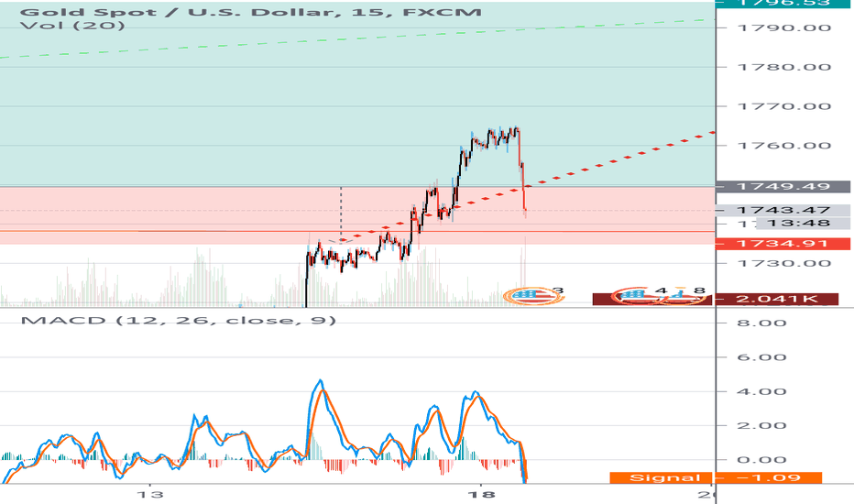
Task: Click the 1790.00 price axis label
Action: 784,27
